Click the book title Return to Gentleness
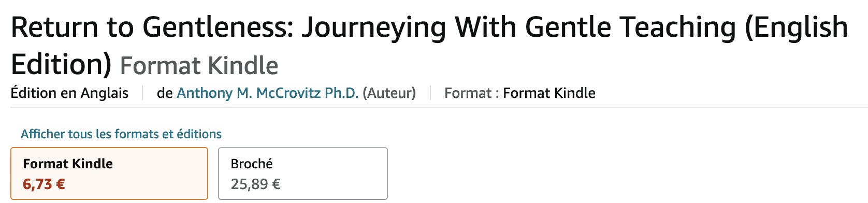 point(429,46)
